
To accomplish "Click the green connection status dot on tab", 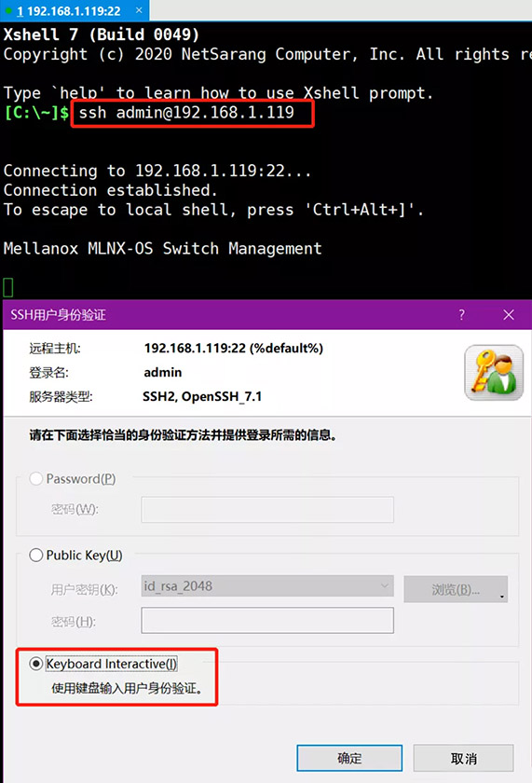I will click(8, 10).
